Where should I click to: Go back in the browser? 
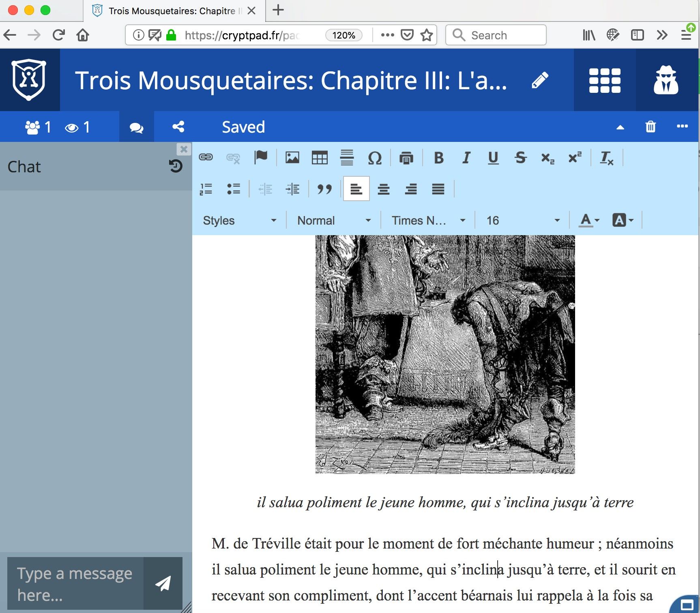[x=10, y=35]
